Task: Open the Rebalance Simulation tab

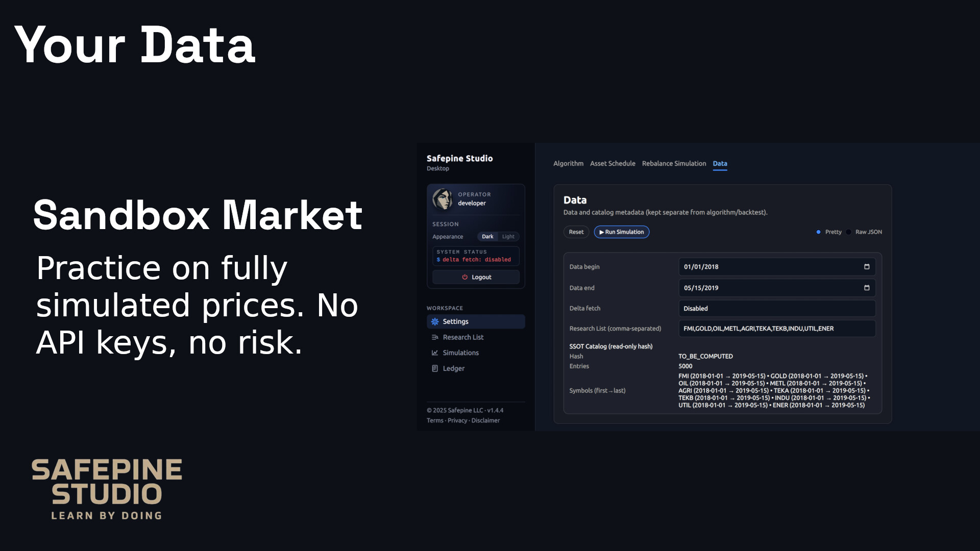Action: pos(674,164)
